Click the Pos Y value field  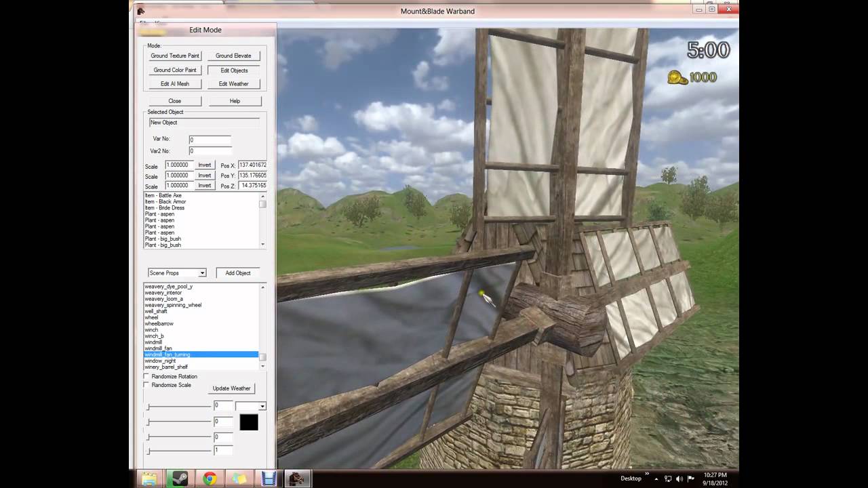click(252, 175)
